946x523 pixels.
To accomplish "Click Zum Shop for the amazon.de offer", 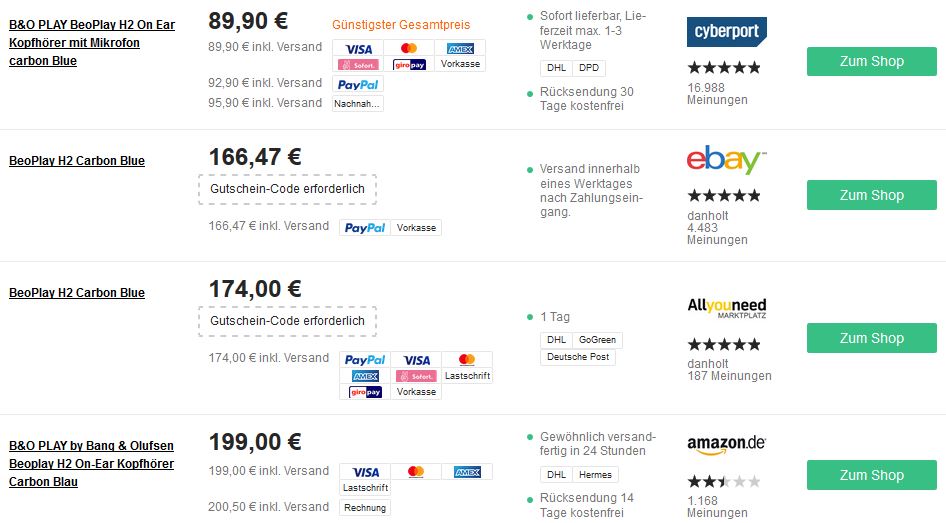I will click(872, 475).
